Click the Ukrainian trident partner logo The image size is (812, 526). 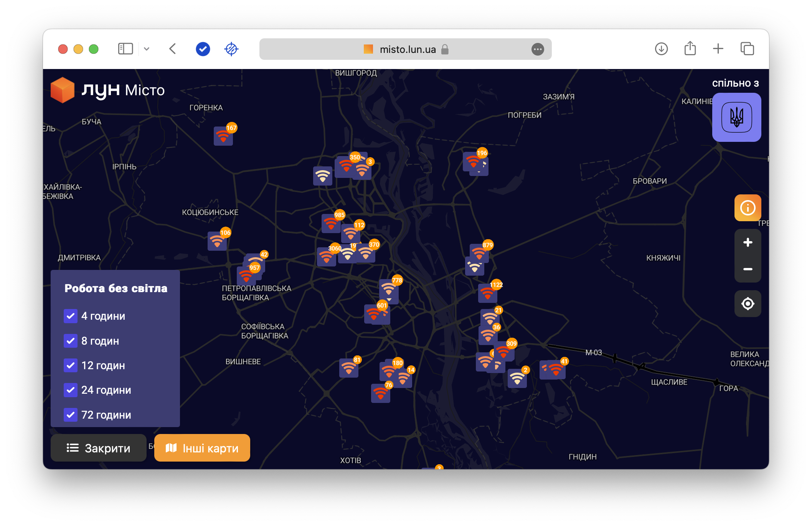pyautogui.click(x=736, y=117)
